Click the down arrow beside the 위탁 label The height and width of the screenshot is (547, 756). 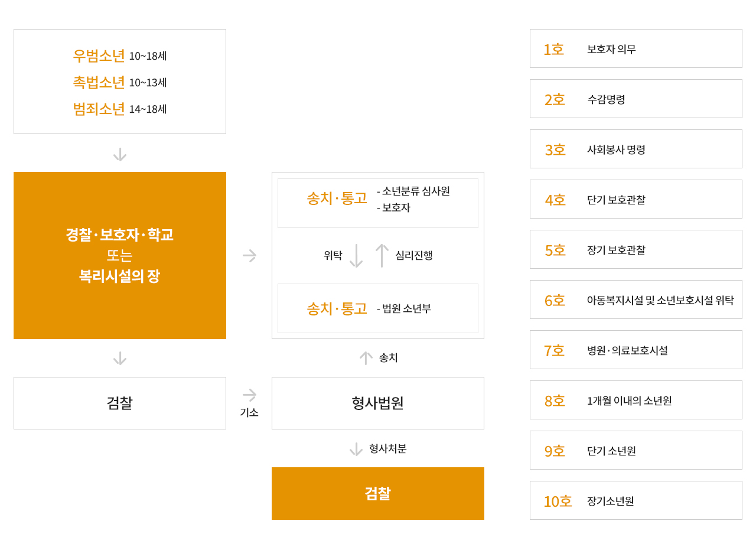[x=356, y=256]
